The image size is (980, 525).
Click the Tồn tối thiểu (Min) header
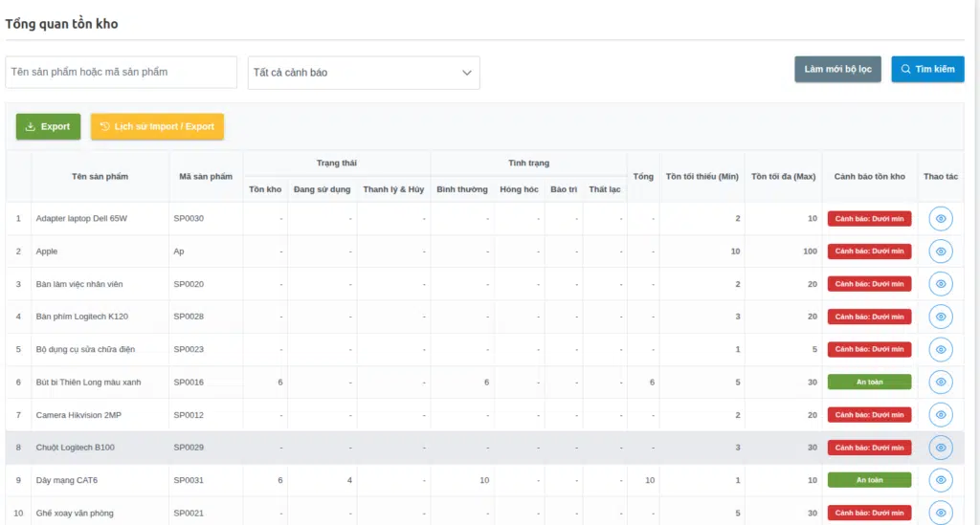(x=702, y=177)
